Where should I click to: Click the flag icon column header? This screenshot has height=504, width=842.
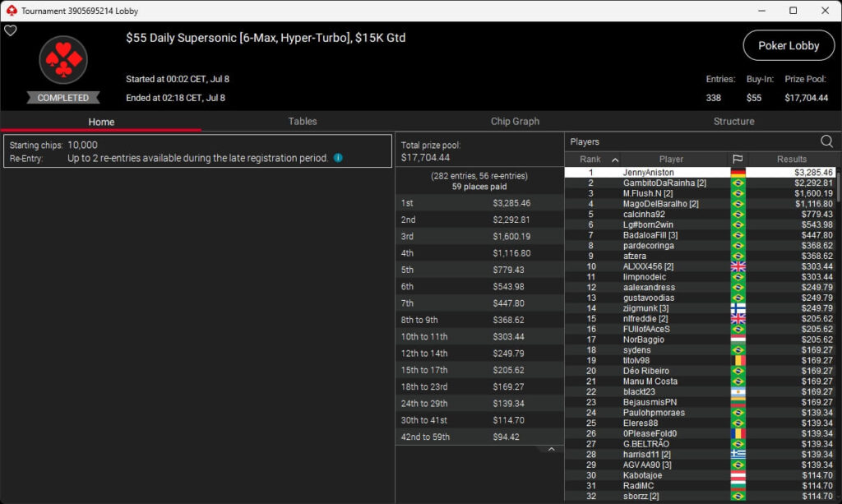click(x=738, y=160)
